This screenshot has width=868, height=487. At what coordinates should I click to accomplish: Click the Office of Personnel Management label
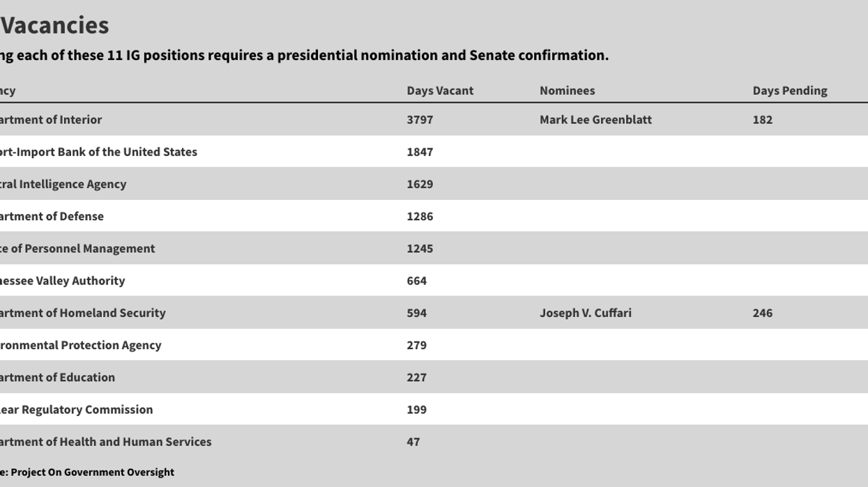77,248
